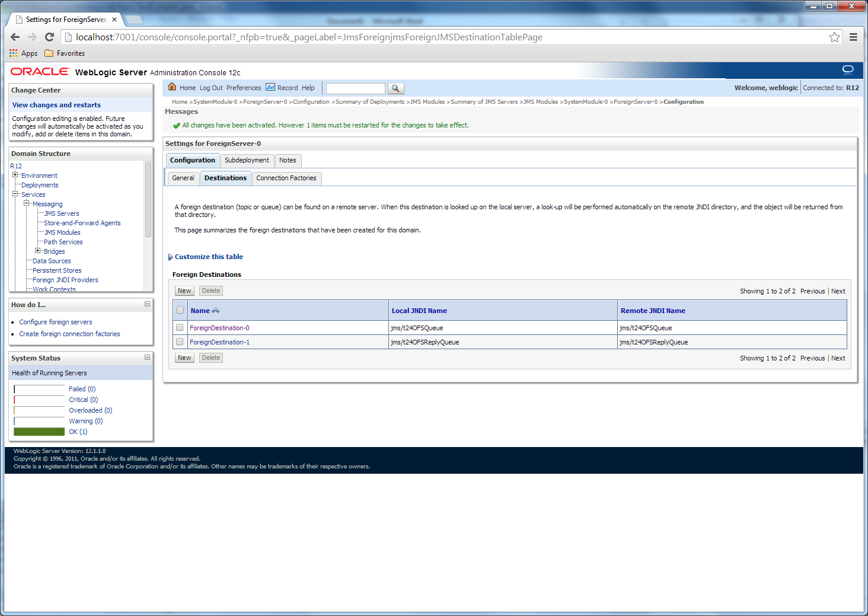868x616 pixels.
Task: Open the Subdeployment tab
Action: pos(247,160)
